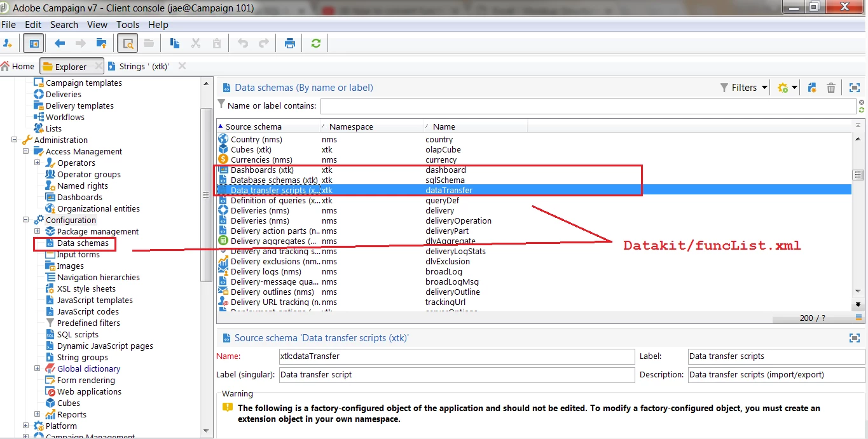Image resolution: width=868 pixels, height=439 pixels.
Task: Expand the Package management node
Action: [x=38, y=231]
